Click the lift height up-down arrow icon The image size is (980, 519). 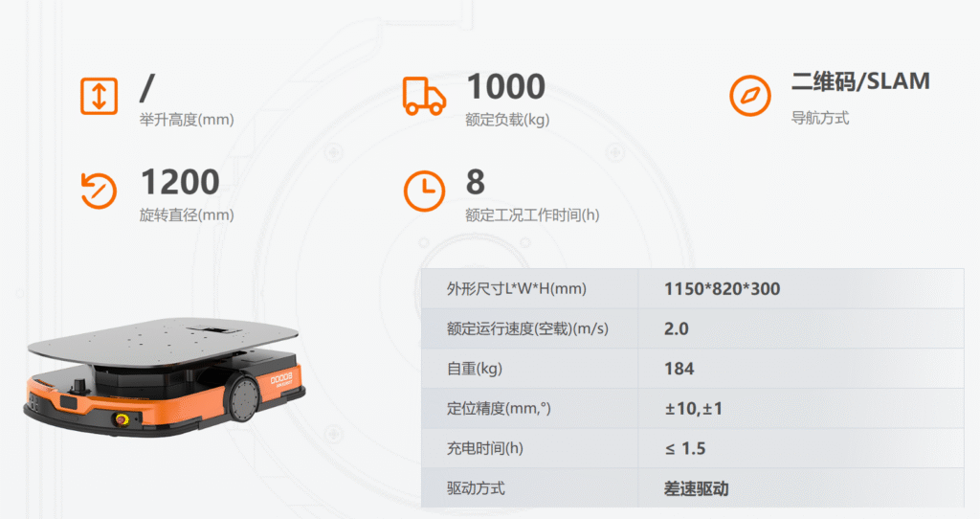(x=99, y=96)
